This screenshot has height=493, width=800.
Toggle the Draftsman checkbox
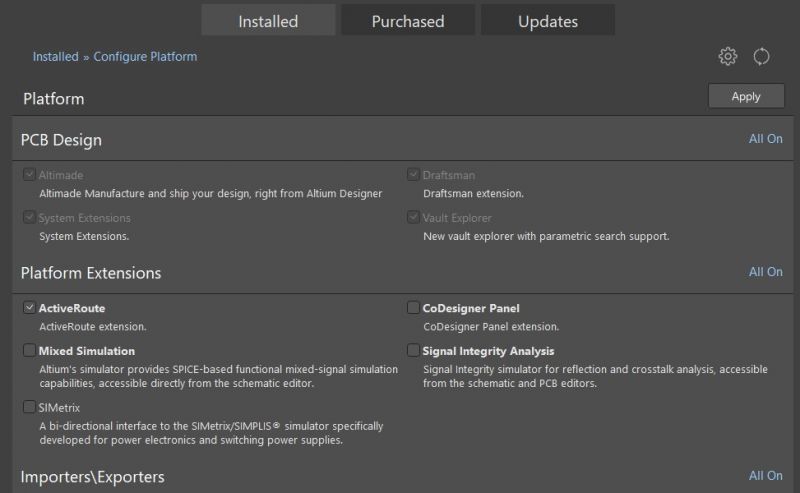[413, 175]
